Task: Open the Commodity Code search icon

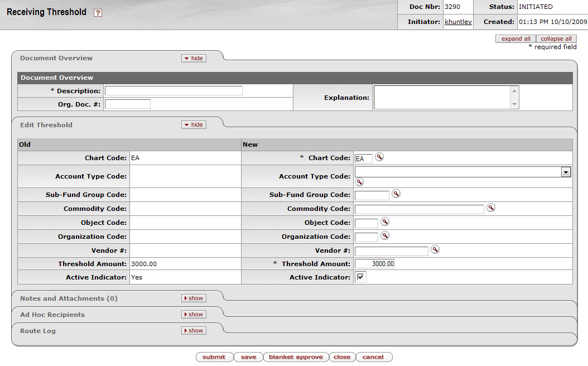Action: tap(490, 208)
